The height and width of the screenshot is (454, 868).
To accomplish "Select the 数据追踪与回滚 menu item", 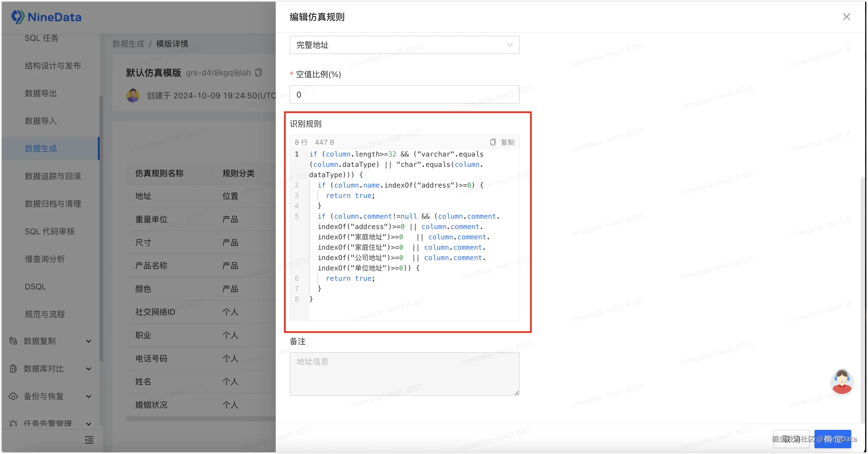I will [x=53, y=176].
